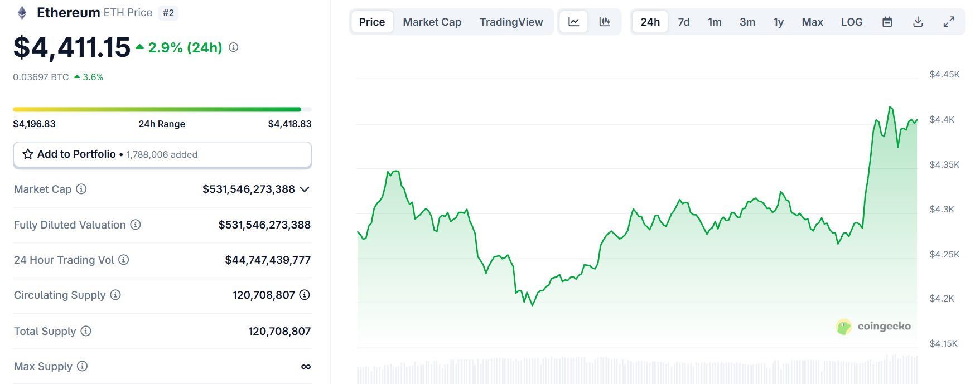Image resolution: width=980 pixels, height=384 pixels.
Task: Select the Max time range
Action: pos(813,22)
